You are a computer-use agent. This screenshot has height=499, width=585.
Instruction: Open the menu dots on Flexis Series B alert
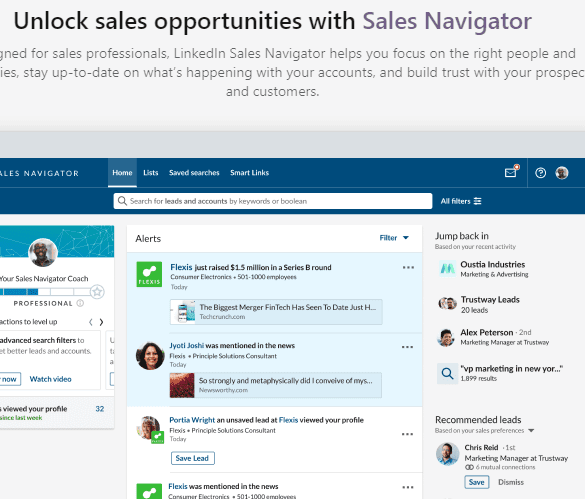pos(408,268)
